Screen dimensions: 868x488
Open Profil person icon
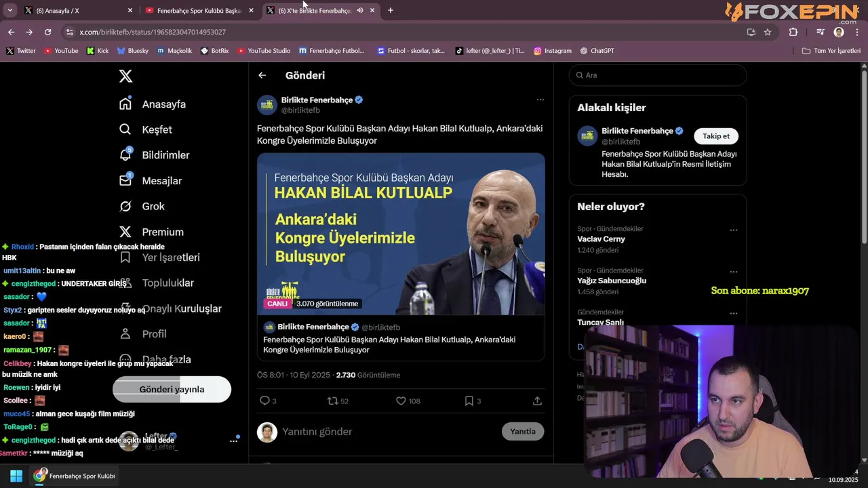125,333
